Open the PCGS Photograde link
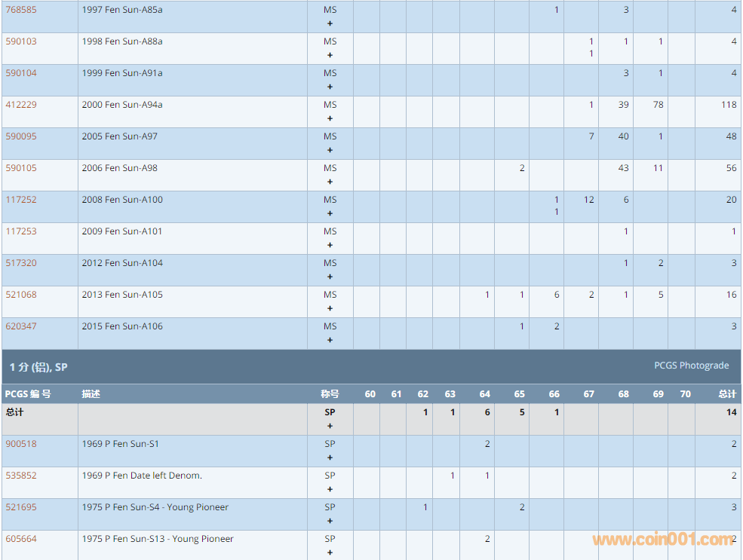 tap(691, 366)
